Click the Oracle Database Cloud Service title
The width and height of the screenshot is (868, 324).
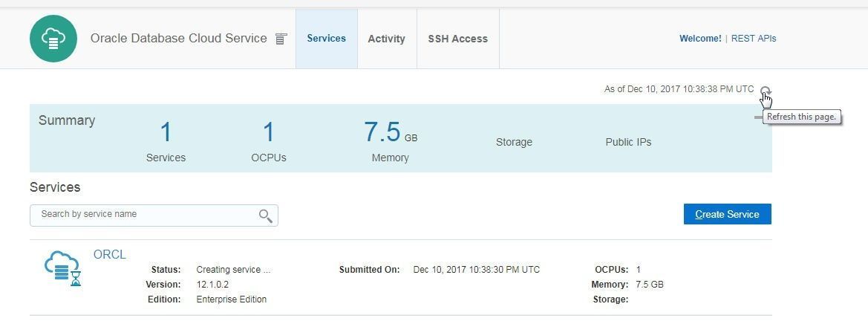pyautogui.click(x=179, y=39)
